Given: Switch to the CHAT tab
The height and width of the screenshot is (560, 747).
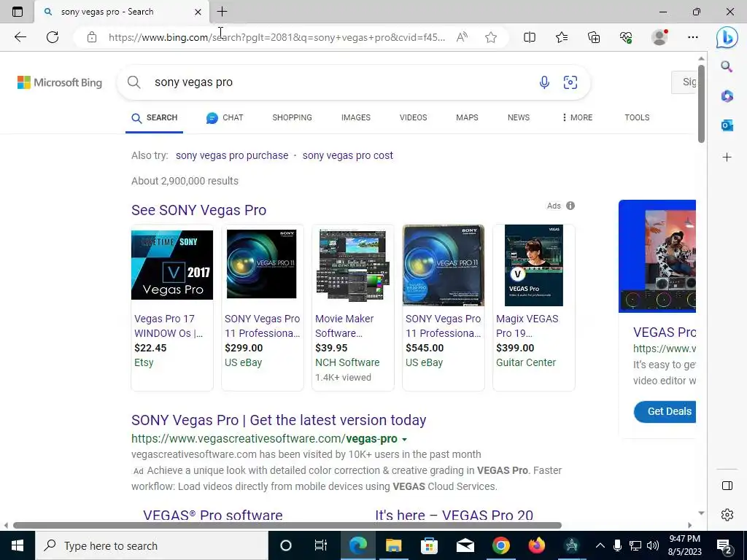Looking at the screenshot, I should 225,117.
